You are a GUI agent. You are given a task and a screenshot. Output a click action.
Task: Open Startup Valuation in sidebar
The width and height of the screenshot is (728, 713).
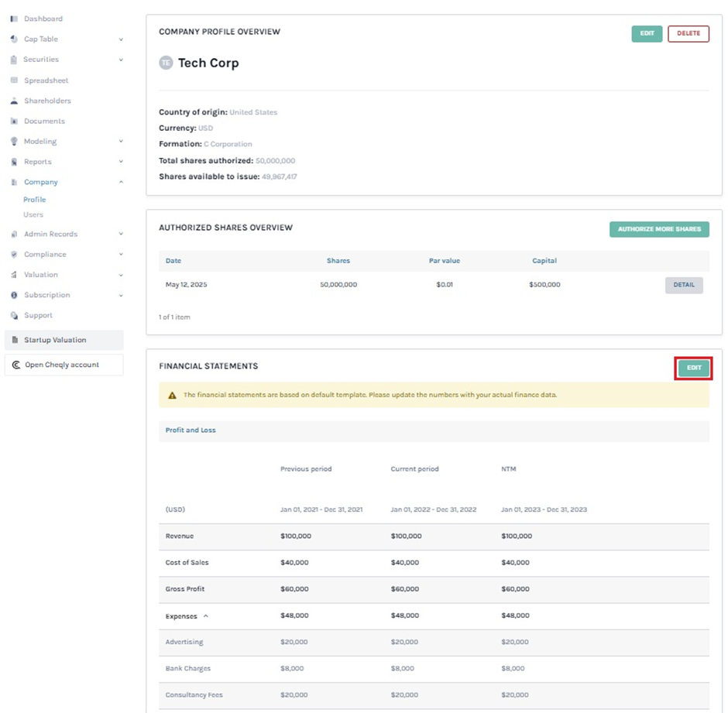(x=55, y=340)
